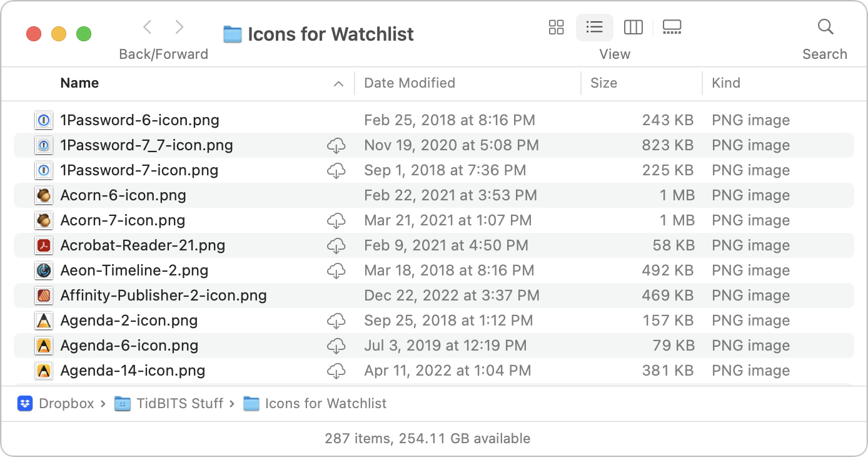Select Affinity-Publisher-2-icon.png file

tap(163, 295)
